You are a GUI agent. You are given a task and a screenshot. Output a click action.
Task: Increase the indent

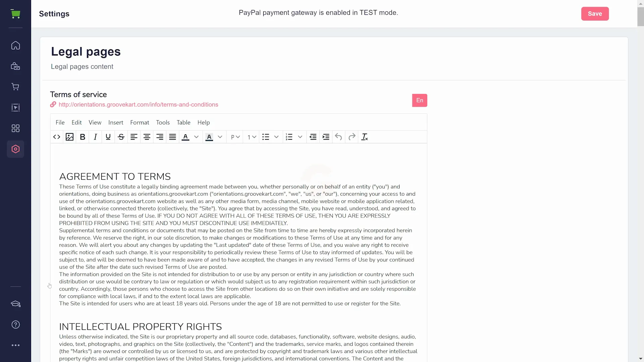click(326, 137)
